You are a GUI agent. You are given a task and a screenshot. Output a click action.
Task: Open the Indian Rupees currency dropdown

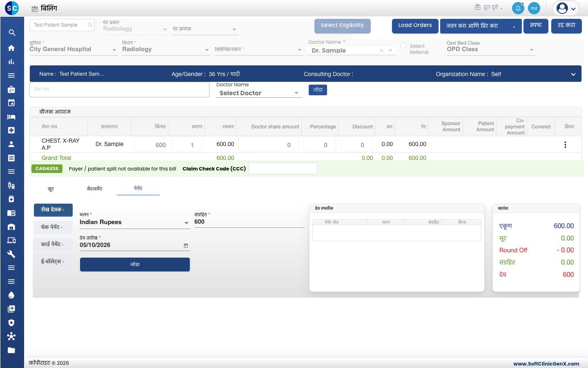point(134,222)
